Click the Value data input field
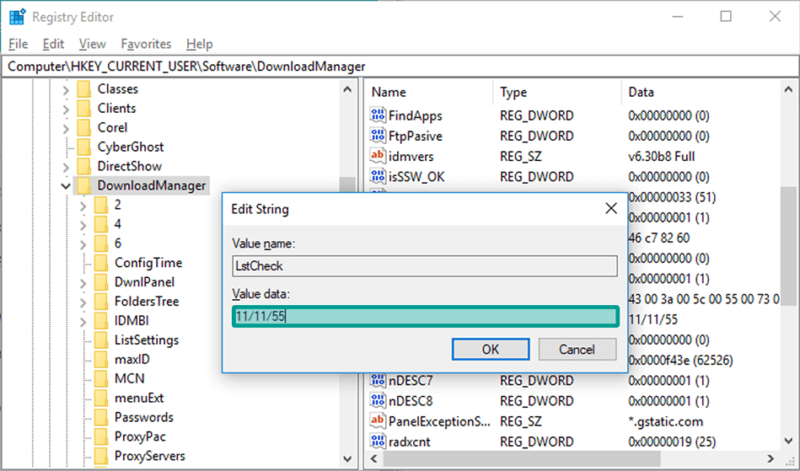Image resolution: width=800 pixels, height=471 pixels. (x=425, y=316)
